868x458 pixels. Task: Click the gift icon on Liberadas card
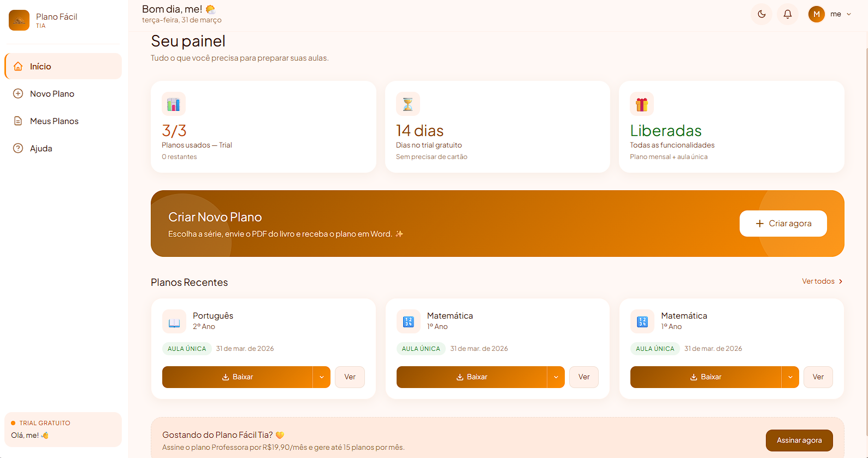point(642,104)
